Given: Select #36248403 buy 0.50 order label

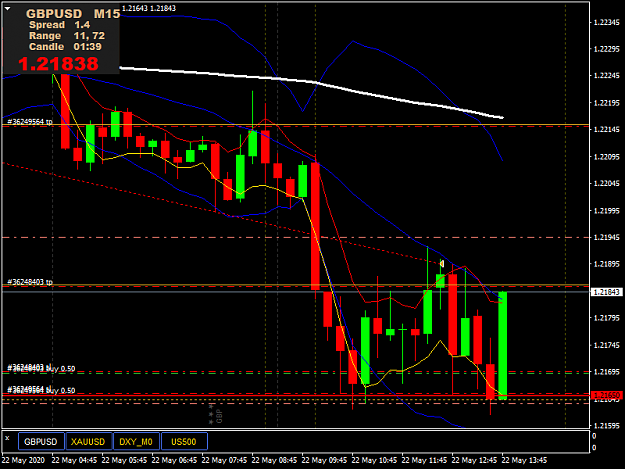Looking at the screenshot, I should [x=41, y=368].
